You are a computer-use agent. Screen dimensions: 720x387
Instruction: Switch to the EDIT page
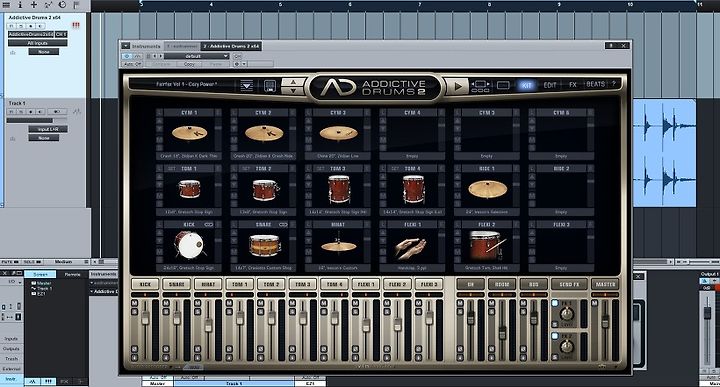(550, 85)
